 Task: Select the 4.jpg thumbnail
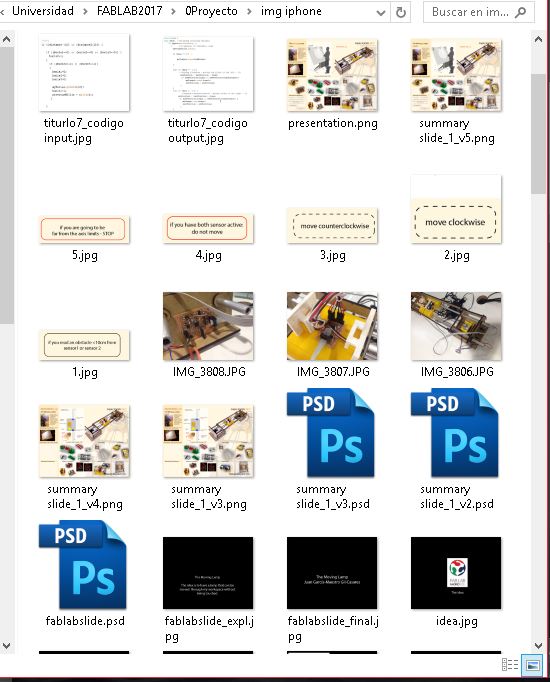208,228
